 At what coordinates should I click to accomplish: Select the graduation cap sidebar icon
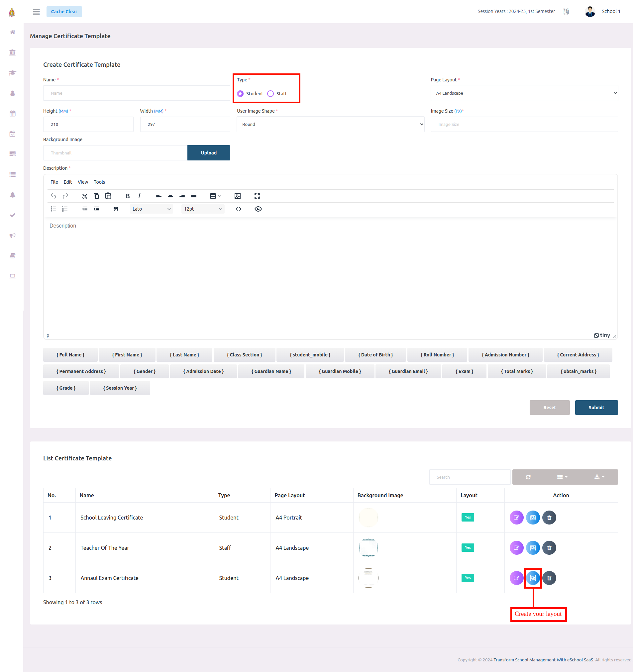[13, 73]
